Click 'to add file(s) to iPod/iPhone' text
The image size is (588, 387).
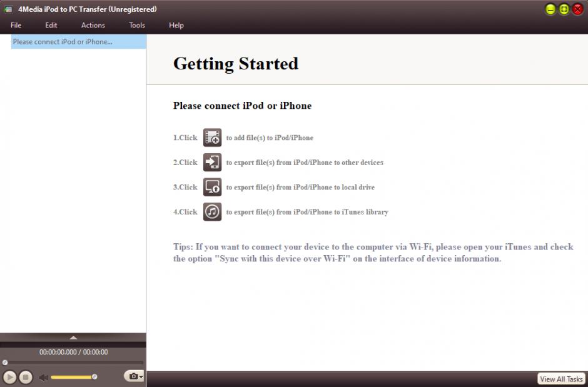coord(270,138)
